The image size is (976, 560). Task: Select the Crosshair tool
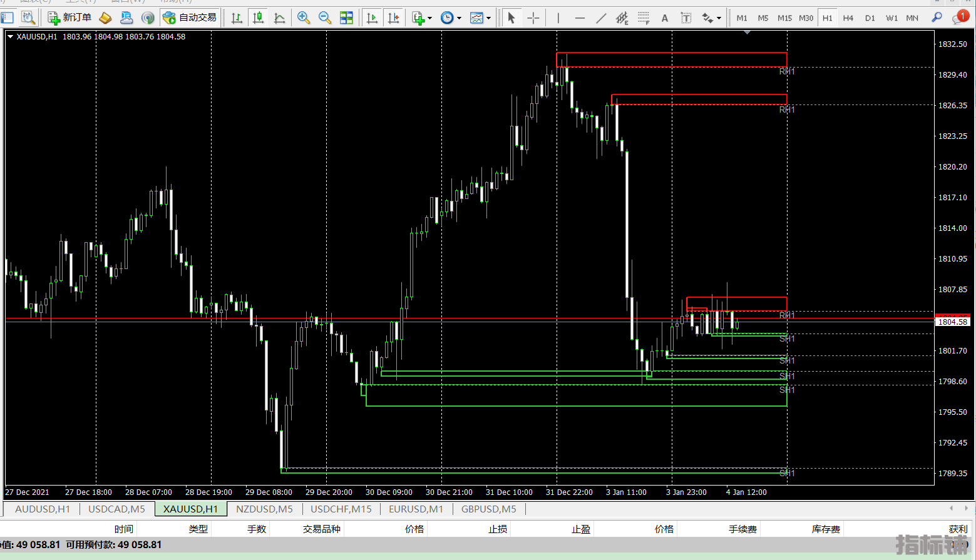tap(533, 18)
